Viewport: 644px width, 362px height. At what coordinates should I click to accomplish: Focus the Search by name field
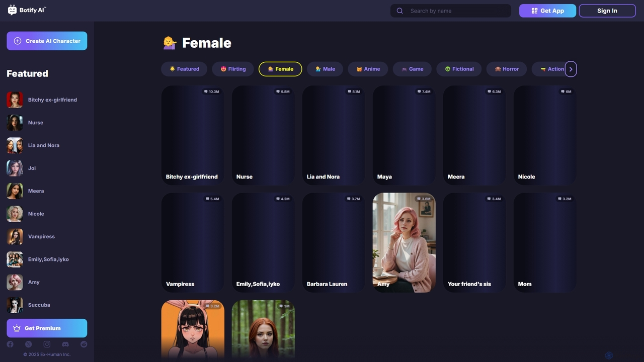451,11
